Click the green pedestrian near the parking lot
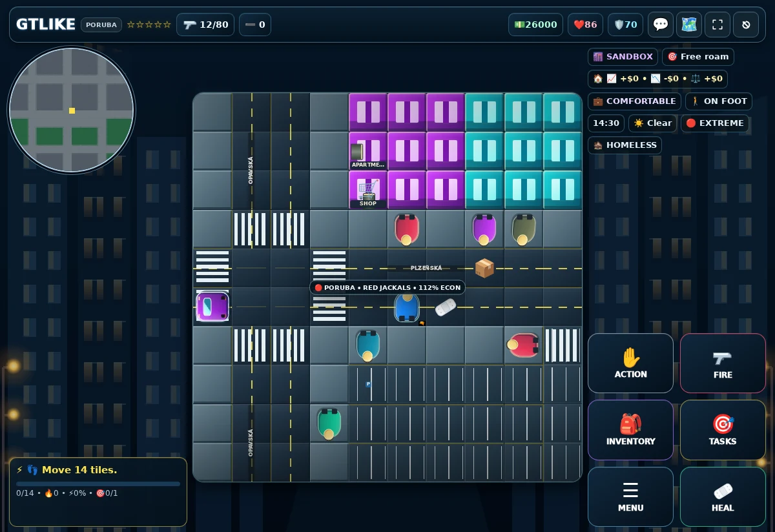The image size is (775, 532). (329, 423)
